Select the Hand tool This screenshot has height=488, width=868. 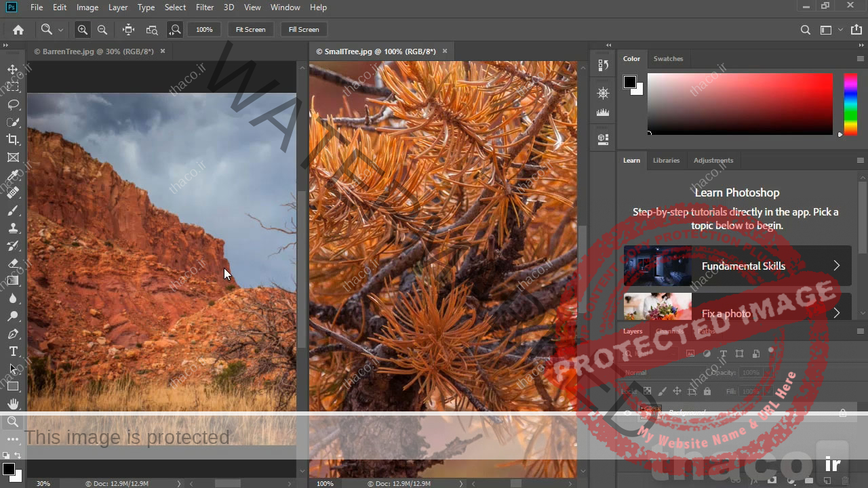13,404
